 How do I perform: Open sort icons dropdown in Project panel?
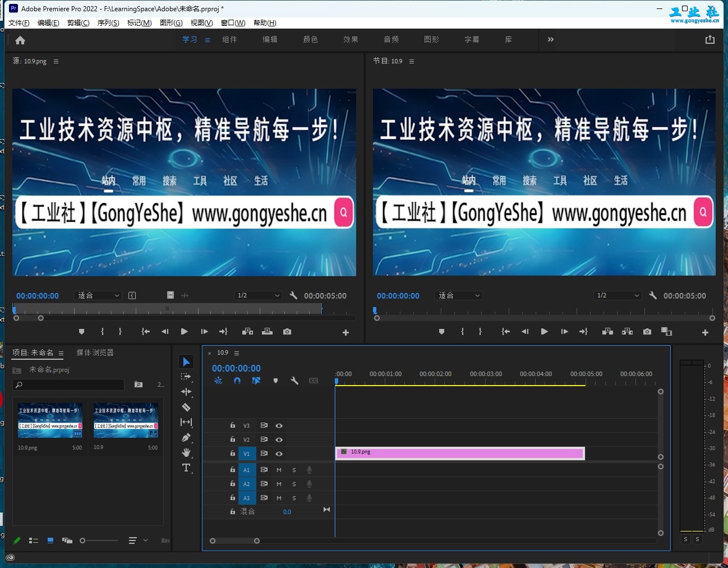click(138, 540)
